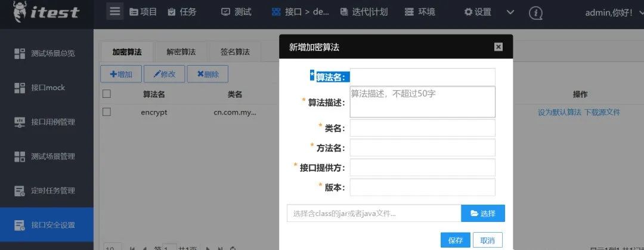Image resolution: width=644 pixels, height=250 pixels.
Task: Switch to the 解密算法 tab
Action: tap(181, 53)
